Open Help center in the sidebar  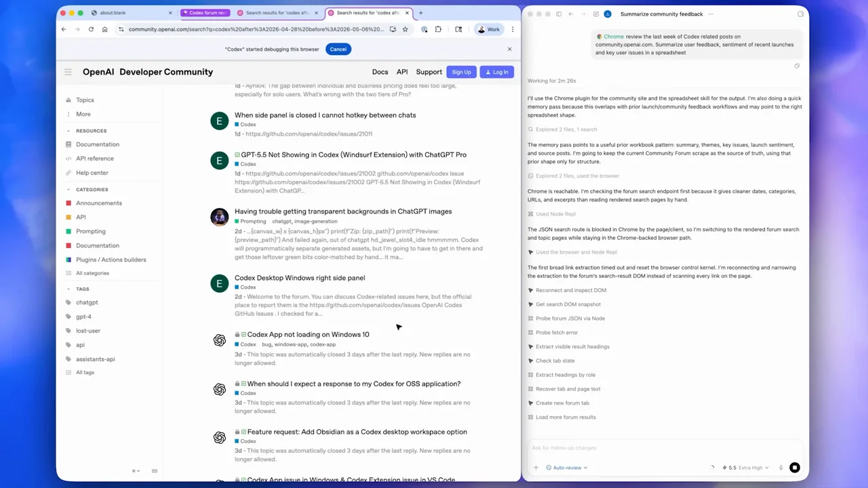point(92,173)
